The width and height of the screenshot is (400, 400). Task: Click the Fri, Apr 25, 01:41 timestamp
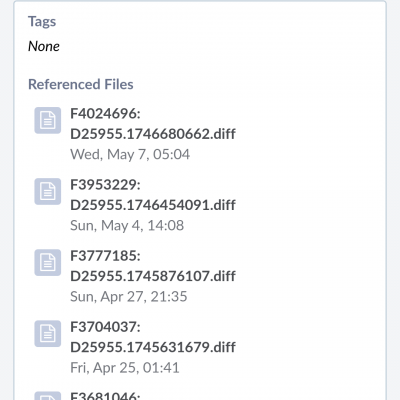[125, 368]
